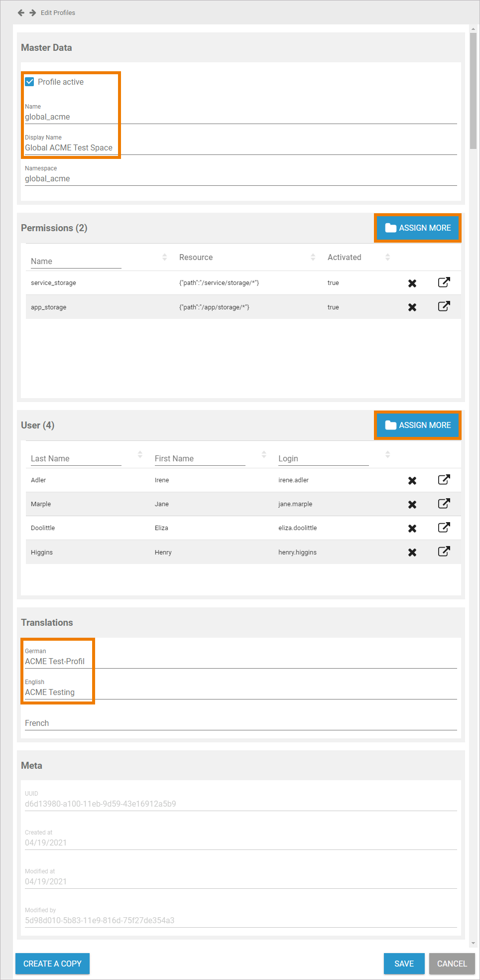Remove the service_storage permission
The height and width of the screenshot is (980, 480).
pyautogui.click(x=412, y=283)
